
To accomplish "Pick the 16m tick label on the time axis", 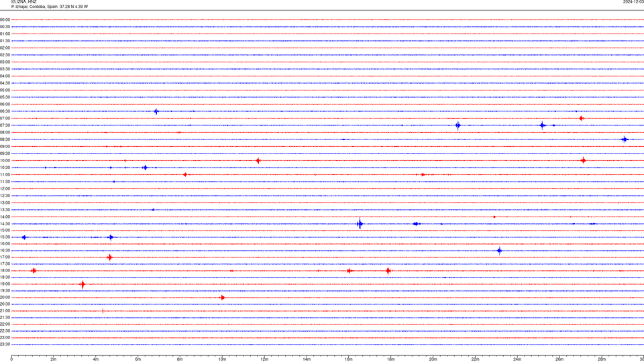I will [349, 359].
